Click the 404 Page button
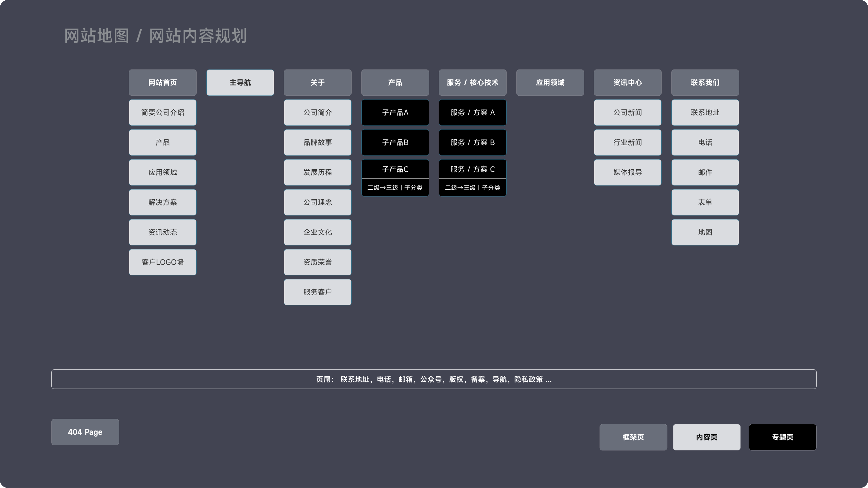The image size is (868, 488). click(x=85, y=432)
